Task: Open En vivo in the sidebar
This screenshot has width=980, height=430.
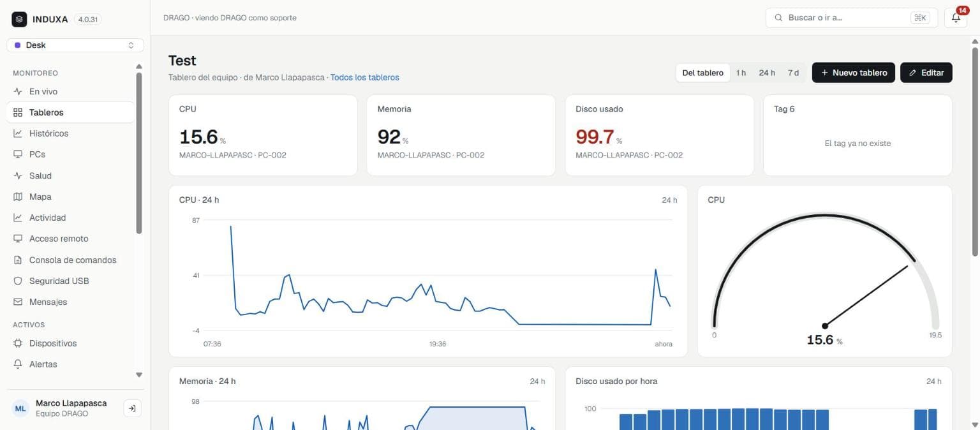Action: 70,91
